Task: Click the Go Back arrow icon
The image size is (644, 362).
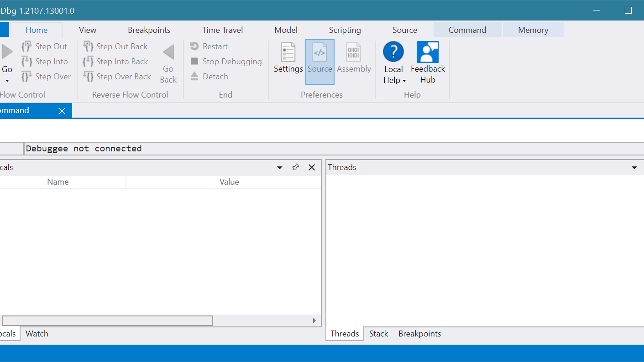Action: pos(168,52)
